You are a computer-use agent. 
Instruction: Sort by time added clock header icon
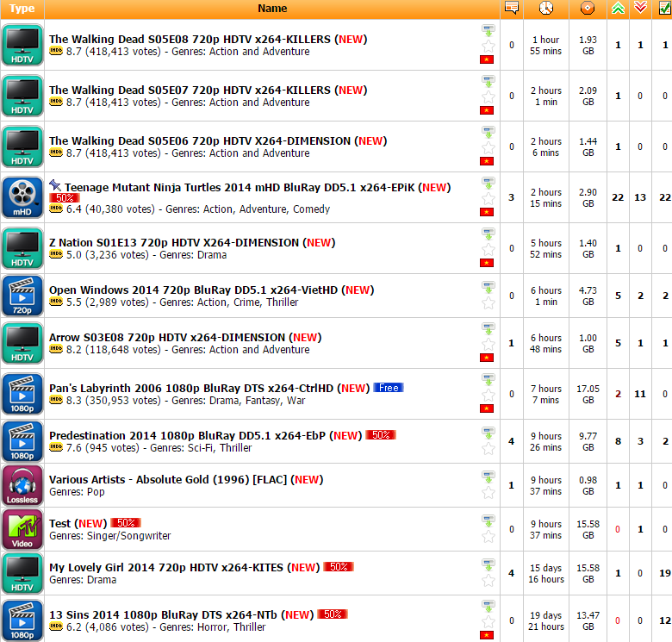click(x=546, y=8)
